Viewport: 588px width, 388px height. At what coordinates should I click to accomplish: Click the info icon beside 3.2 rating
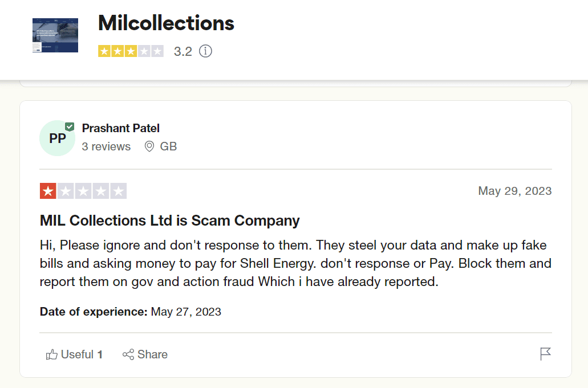(205, 51)
